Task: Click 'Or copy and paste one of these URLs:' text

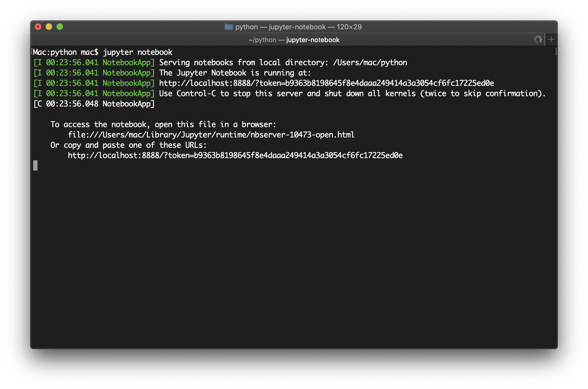Action: coord(129,145)
